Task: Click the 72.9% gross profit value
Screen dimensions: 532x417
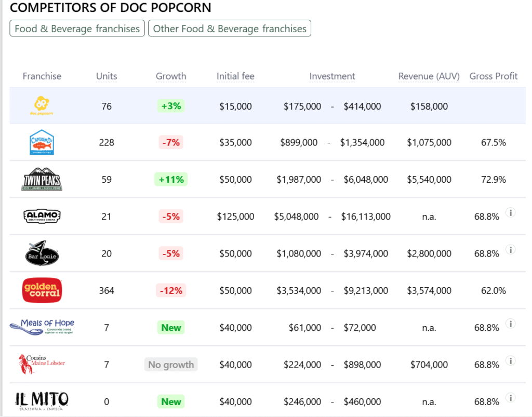Action: click(x=494, y=179)
